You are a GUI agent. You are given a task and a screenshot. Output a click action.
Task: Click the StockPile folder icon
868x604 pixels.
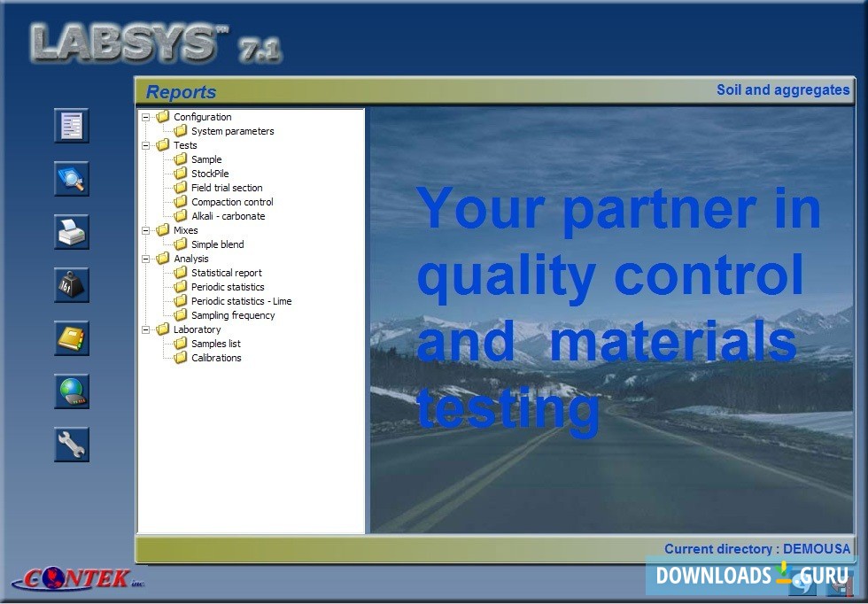pyautogui.click(x=181, y=174)
